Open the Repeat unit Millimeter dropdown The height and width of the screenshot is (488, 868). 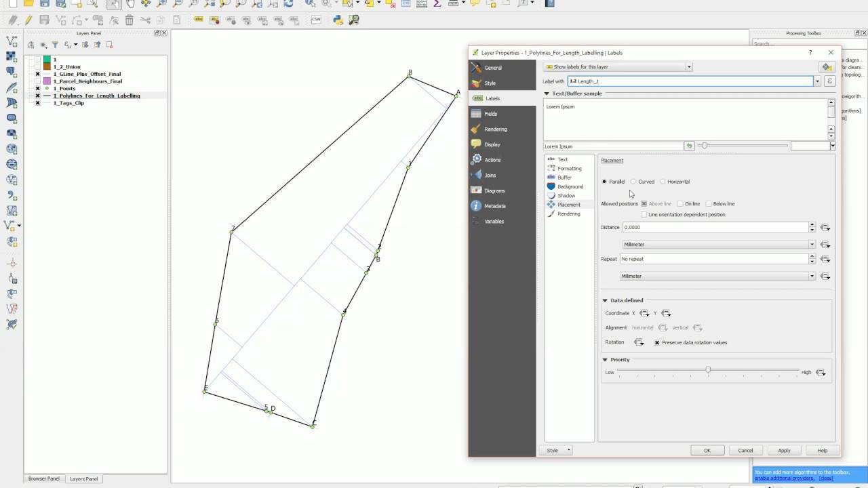click(x=718, y=276)
